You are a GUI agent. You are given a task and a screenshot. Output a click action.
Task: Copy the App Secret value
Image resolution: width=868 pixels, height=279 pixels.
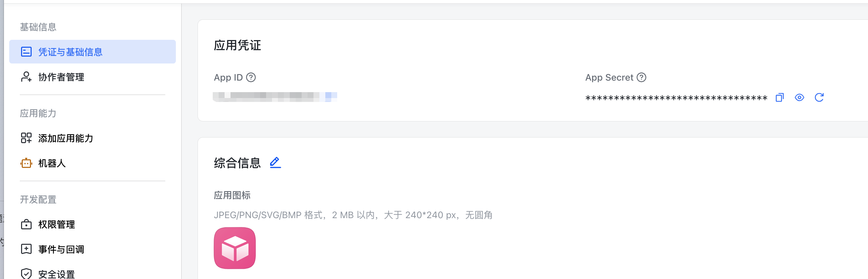pyautogui.click(x=780, y=98)
